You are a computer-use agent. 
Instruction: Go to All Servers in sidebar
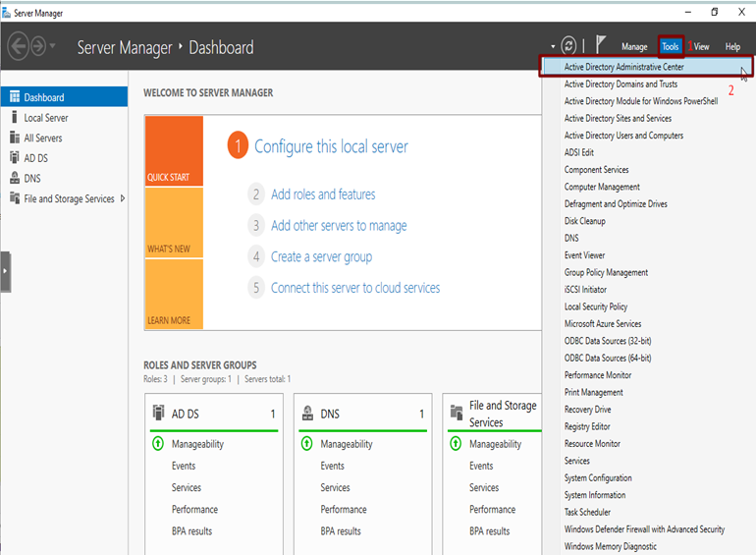tap(43, 138)
